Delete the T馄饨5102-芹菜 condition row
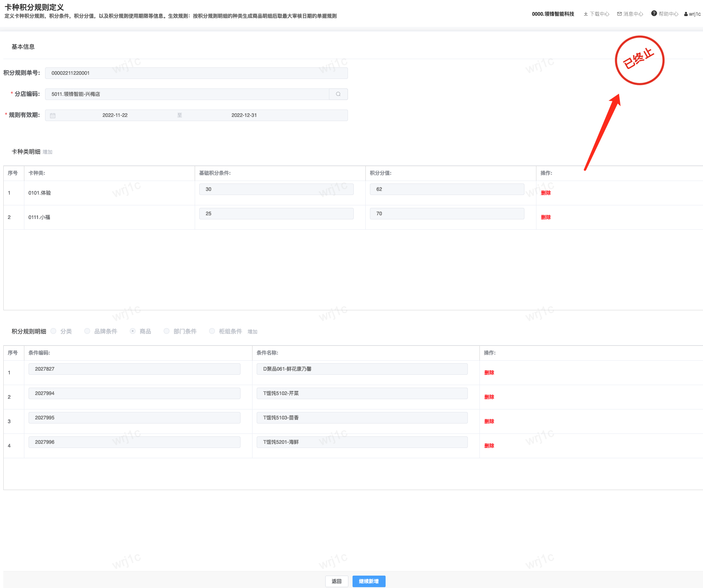 [489, 397]
